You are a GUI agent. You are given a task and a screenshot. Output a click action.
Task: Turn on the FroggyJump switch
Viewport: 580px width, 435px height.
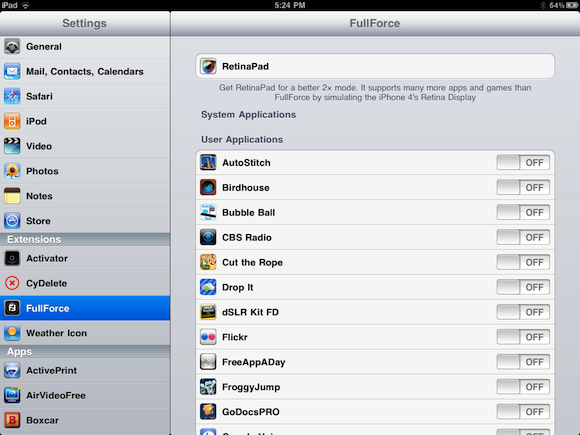[523, 387]
